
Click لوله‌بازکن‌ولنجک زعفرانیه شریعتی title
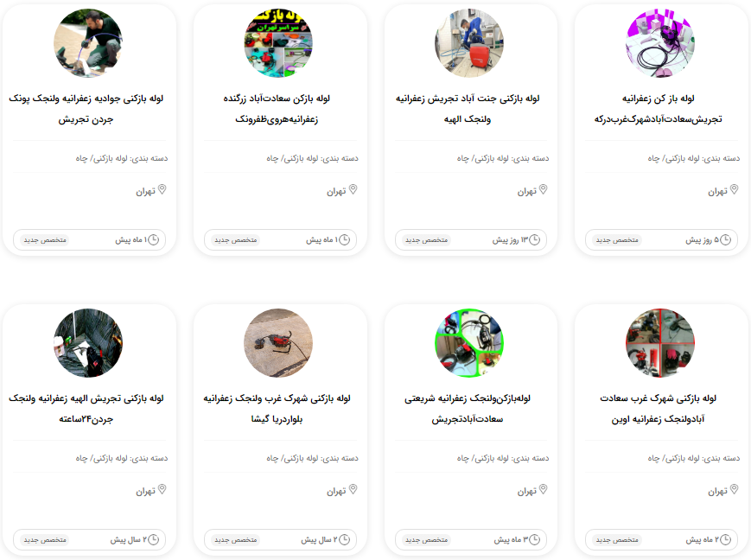click(x=468, y=409)
